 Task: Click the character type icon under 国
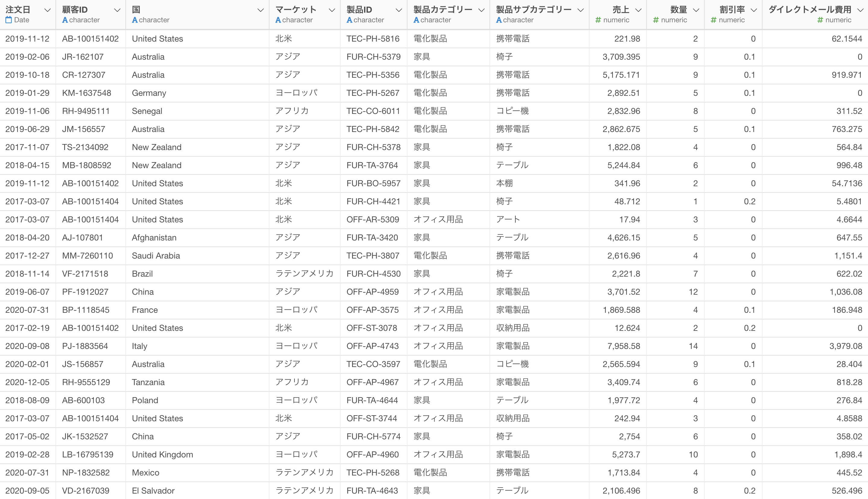(x=135, y=20)
